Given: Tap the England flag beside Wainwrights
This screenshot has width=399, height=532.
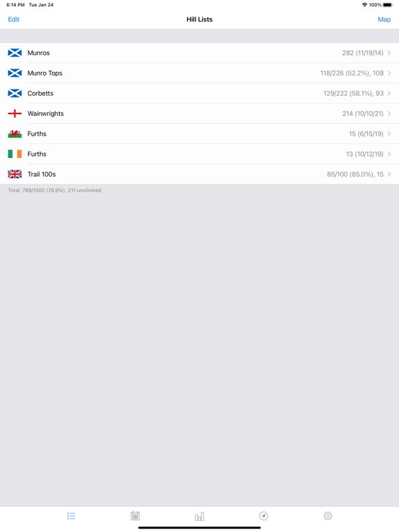Looking at the screenshot, I should (15, 114).
